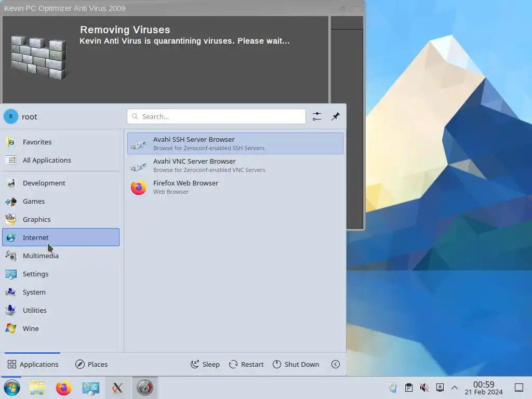532x399 pixels.
Task: Click the Favorites category icon
Action: 11,142
